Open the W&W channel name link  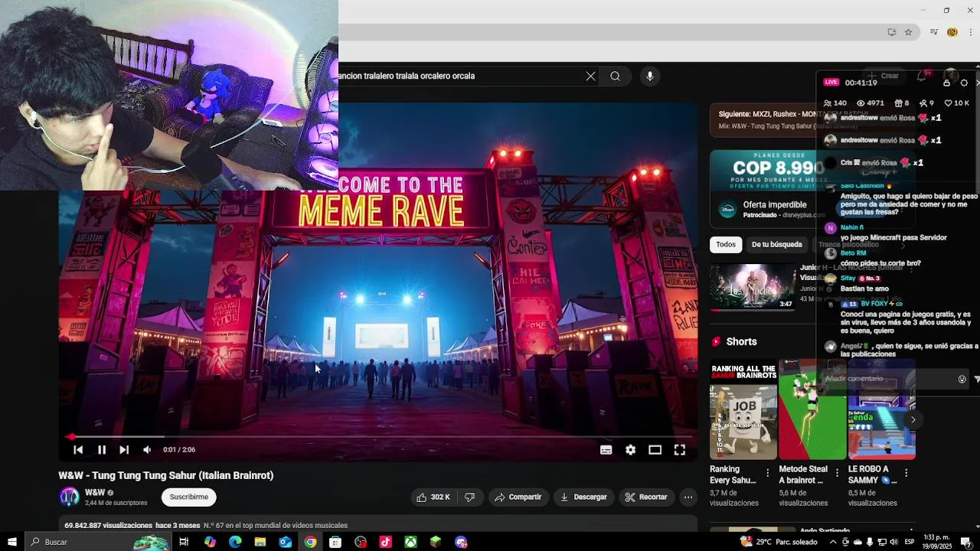click(95, 493)
